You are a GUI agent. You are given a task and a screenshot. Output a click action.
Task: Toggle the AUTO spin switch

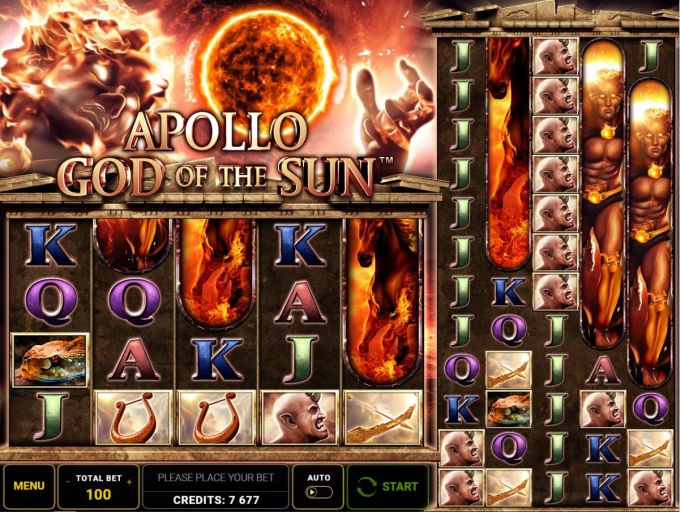(x=319, y=492)
